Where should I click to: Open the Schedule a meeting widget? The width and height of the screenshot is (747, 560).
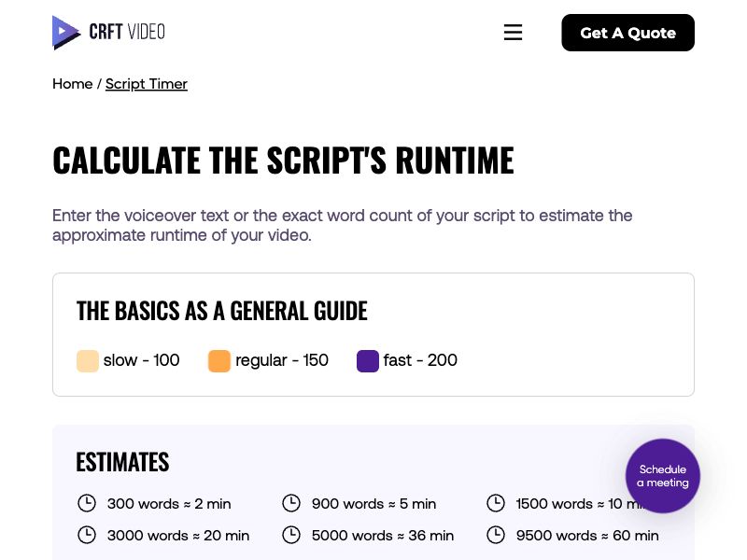coord(663,476)
